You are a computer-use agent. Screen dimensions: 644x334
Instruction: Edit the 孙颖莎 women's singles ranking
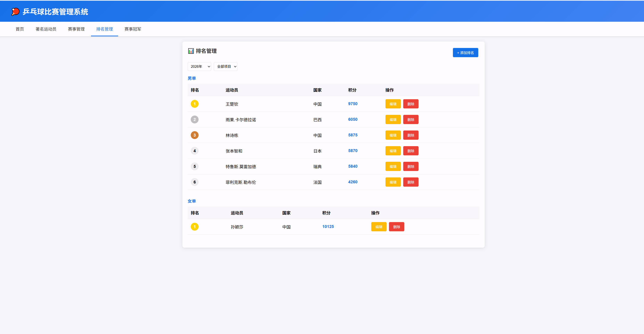pyautogui.click(x=379, y=227)
